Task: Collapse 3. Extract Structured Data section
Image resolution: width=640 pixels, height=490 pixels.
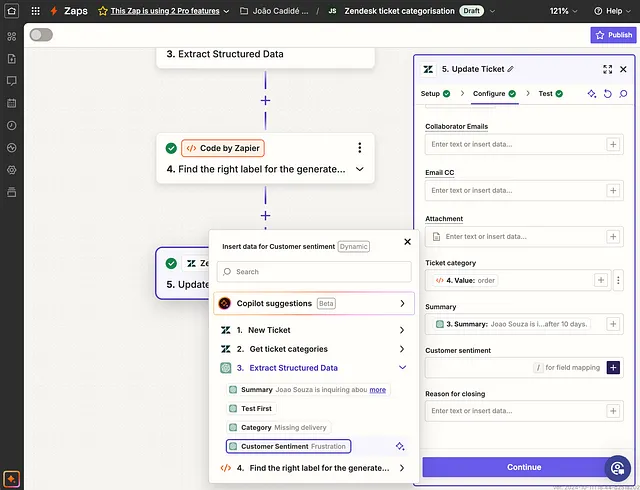Action: point(313,368)
